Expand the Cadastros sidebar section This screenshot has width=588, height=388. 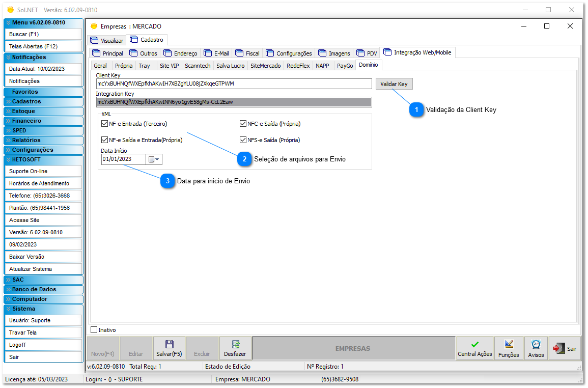43,101
